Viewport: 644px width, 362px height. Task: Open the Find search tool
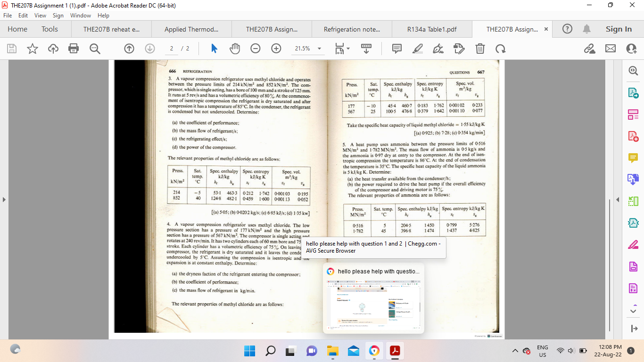pyautogui.click(x=95, y=48)
